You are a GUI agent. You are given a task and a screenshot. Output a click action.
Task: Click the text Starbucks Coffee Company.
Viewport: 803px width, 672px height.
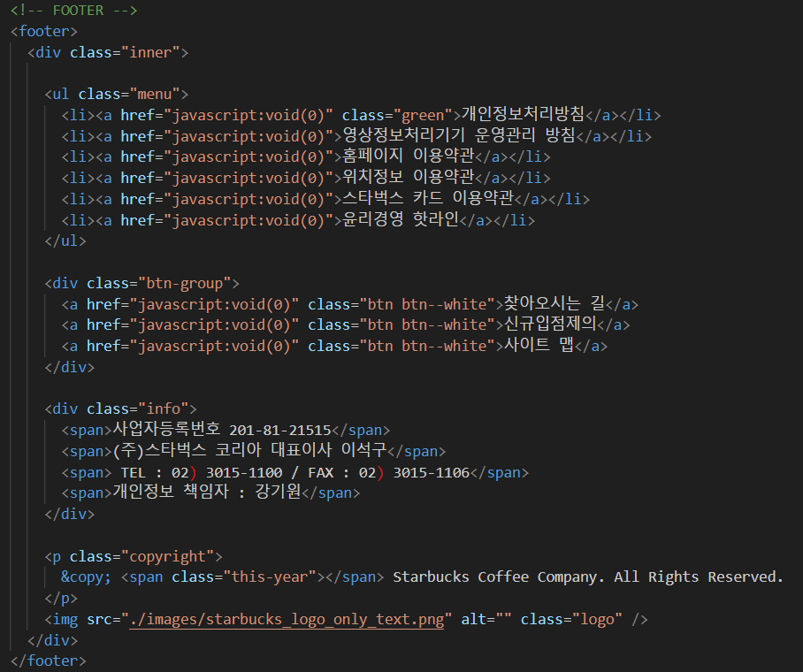(x=498, y=577)
